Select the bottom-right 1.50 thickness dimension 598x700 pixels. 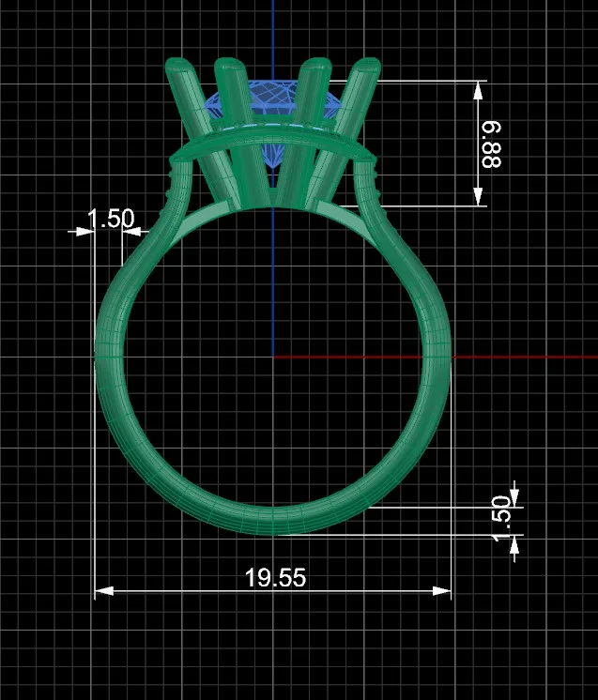pos(501,518)
